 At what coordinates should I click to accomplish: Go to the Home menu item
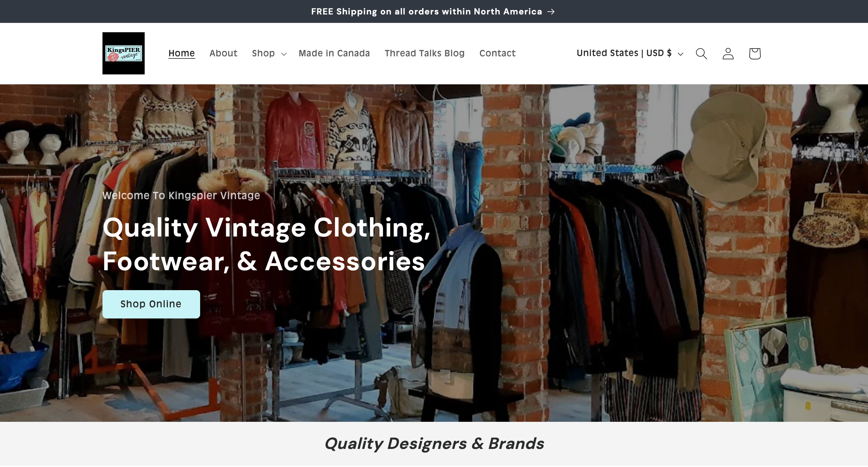coord(182,53)
